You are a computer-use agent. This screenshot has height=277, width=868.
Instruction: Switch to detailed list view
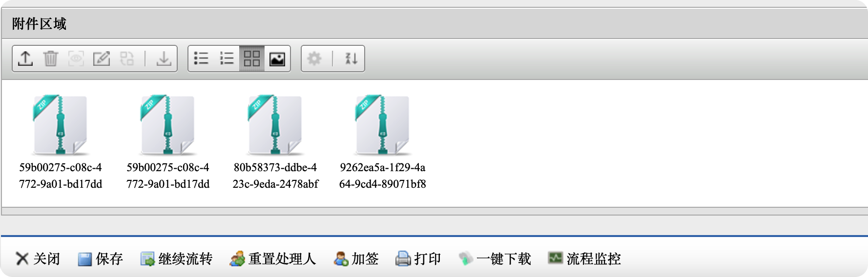[x=227, y=59]
